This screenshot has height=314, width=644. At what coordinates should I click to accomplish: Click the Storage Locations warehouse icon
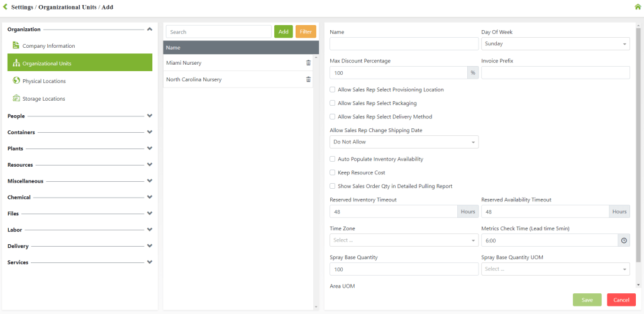(16, 98)
